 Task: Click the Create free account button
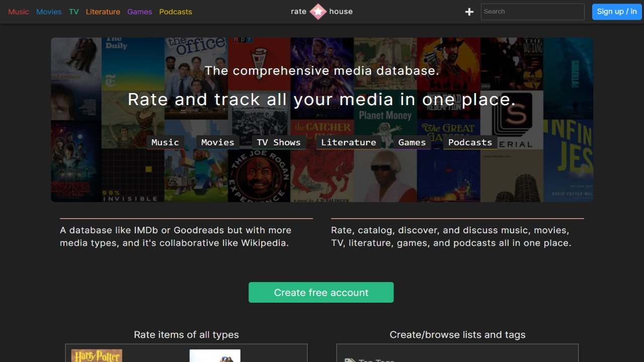(321, 293)
